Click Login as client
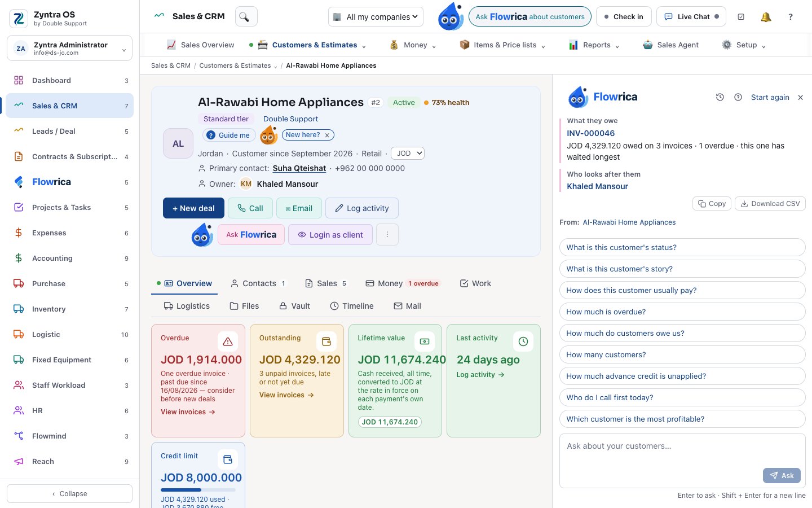812x508 pixels. point(330,234)
